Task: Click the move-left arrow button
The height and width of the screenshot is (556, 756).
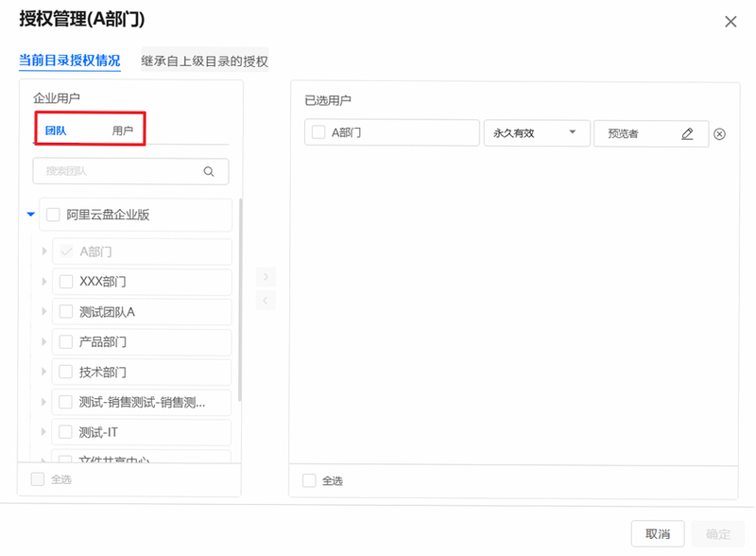Action: pos(266,300)
